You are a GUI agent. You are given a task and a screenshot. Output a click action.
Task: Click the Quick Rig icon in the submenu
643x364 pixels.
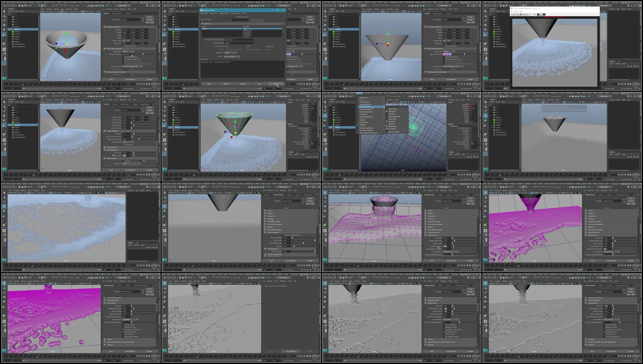coord(387,121)
